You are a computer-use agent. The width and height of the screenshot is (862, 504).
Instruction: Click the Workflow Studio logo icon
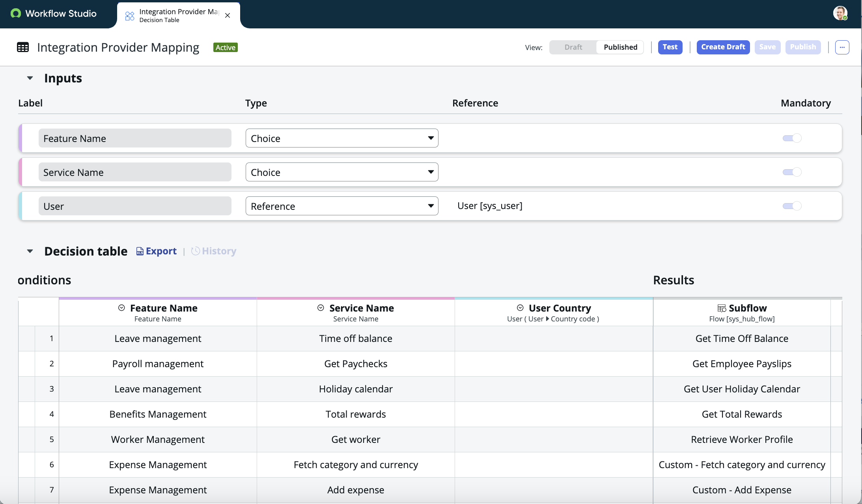[x=16, y=13]
